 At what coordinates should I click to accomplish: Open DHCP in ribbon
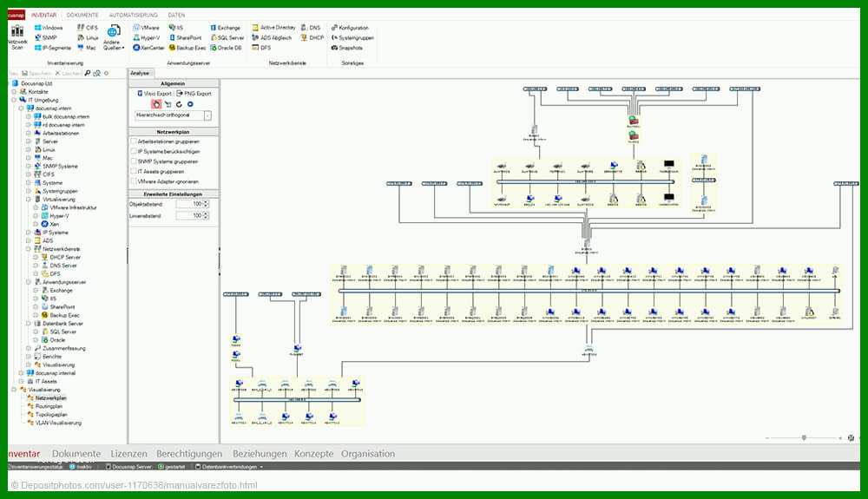(312, 37)
